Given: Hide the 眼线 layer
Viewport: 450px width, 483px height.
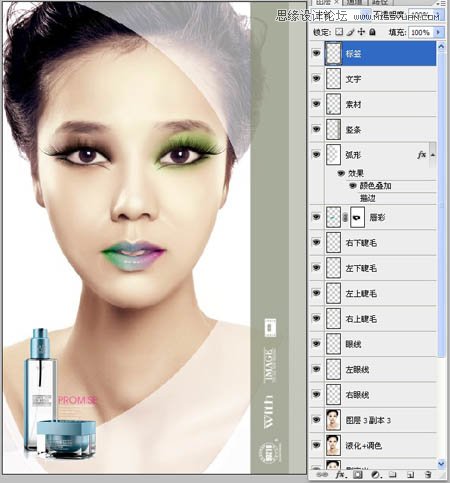Looking at the screenshot, I should 316,344.
